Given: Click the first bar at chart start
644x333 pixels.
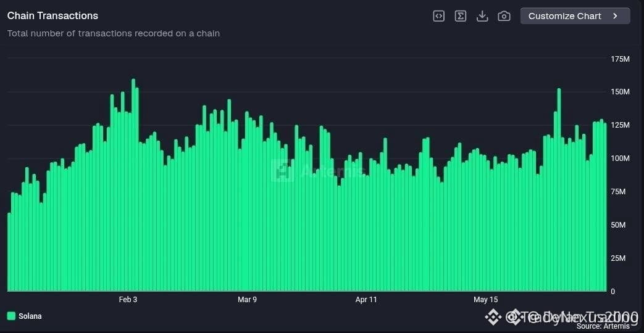Looking at the screenshot, I should (9, 252).
